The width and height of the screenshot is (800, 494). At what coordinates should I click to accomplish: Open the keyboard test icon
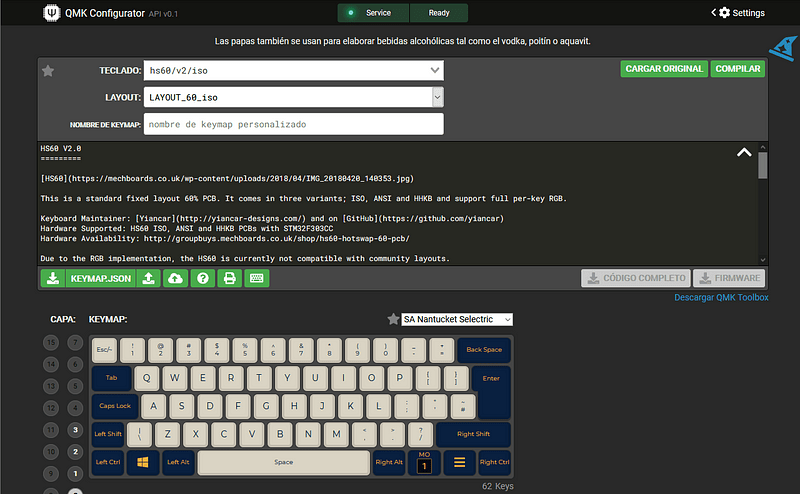(x=256, y=278)
